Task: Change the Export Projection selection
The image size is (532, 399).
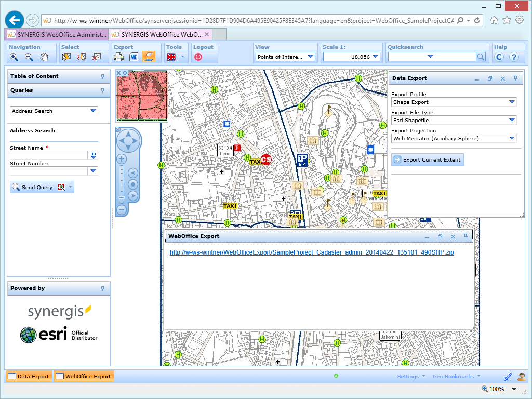Action: click(x=512, y=138)
